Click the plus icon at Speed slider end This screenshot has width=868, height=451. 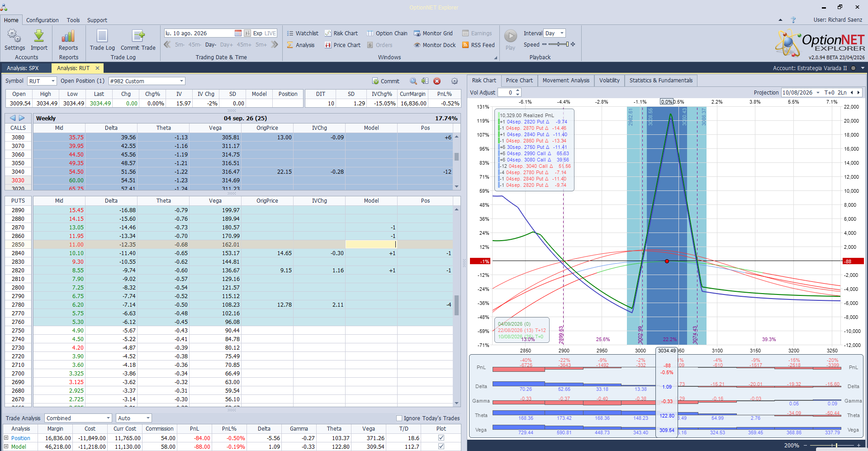[x=573, y=44]
